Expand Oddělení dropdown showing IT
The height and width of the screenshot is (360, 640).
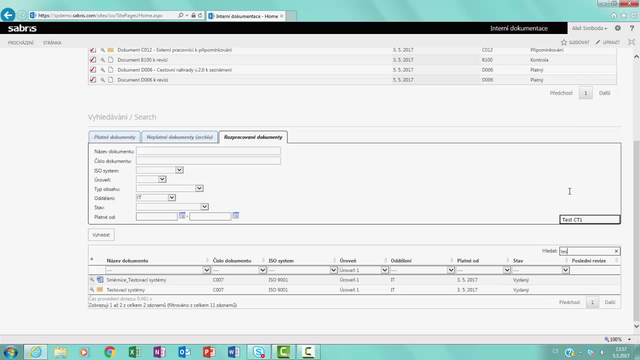172,198
